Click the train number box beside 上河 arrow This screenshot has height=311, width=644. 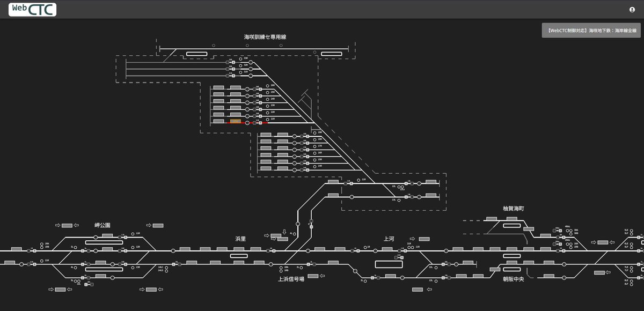[424, 239]
